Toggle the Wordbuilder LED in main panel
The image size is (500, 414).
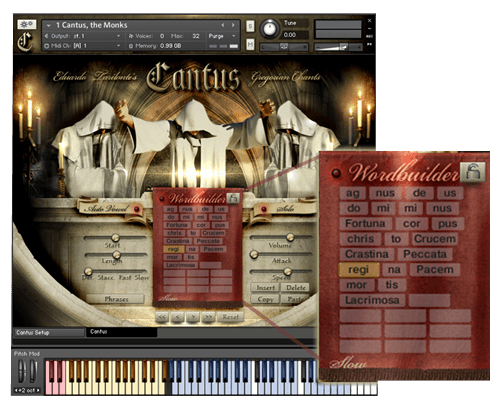pos(162,199)
